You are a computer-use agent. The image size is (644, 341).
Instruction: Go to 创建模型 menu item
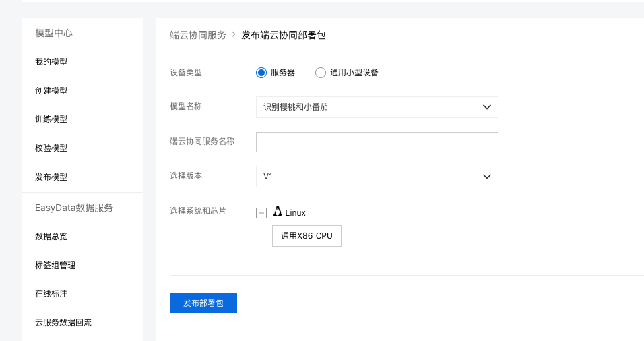pos(51,91)
